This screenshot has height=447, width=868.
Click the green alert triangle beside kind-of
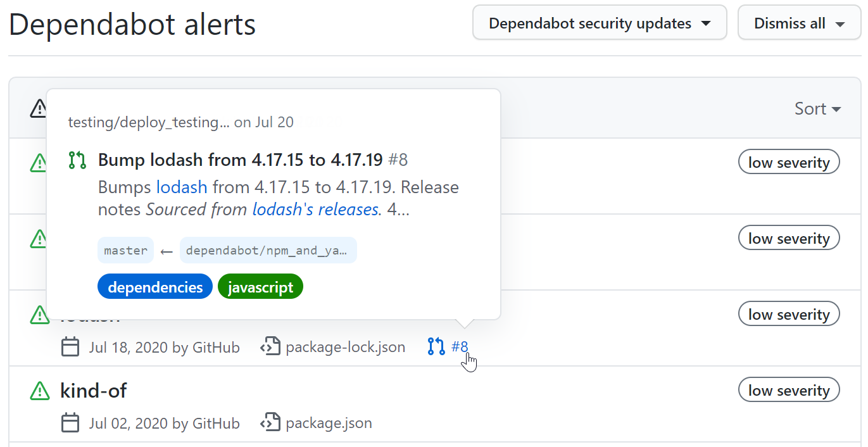(x=39, y=391)
